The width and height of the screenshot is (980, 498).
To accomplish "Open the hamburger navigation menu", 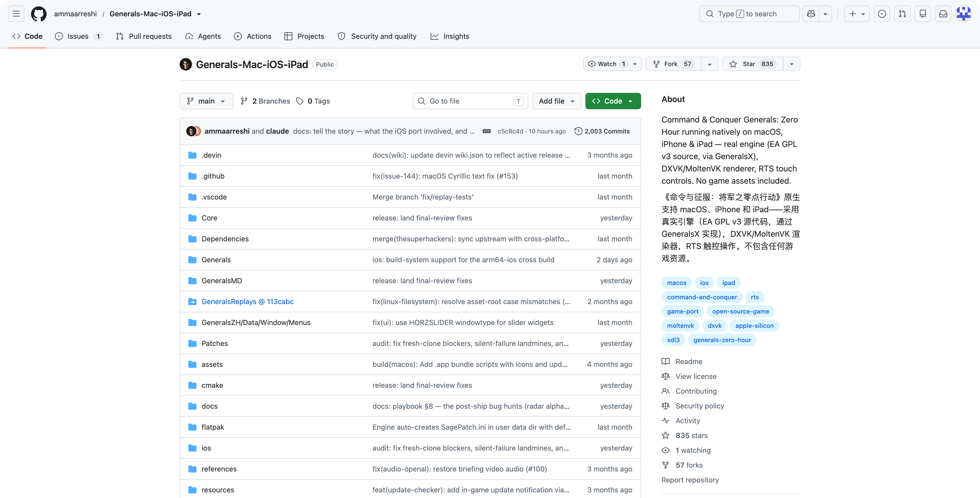I will tap(16, 14).
